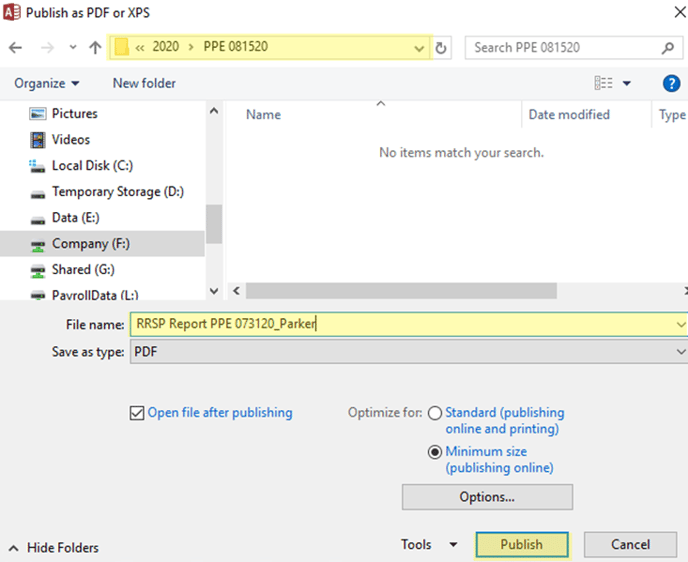Click the blue Help question mark icon
688x562 pixels.
click(x=671, y=83)
